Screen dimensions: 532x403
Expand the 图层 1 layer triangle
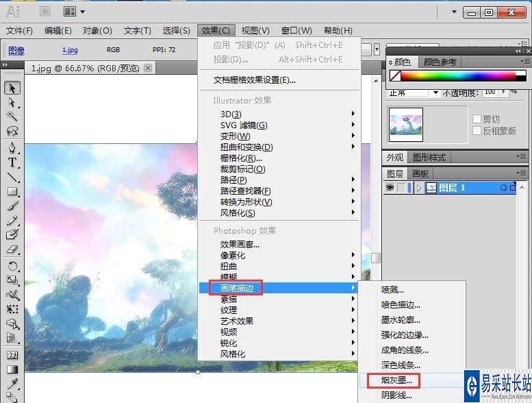point(418,188)
